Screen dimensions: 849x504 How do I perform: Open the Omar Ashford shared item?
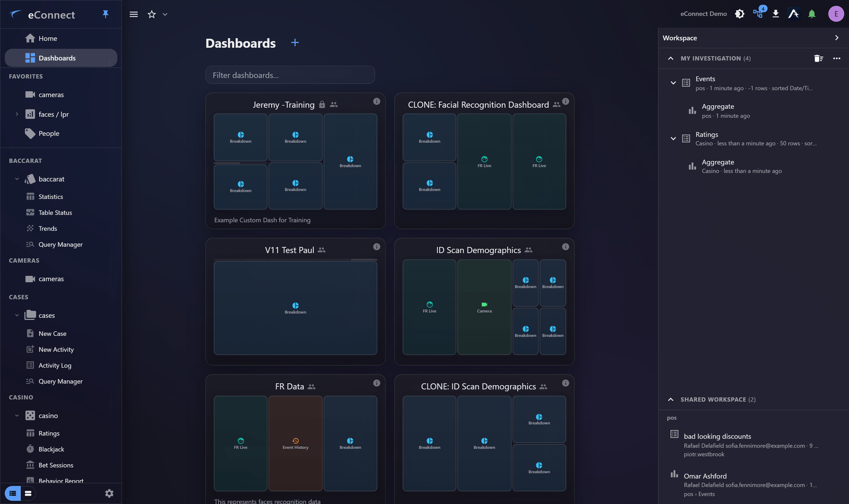click(x=753, y=484)
